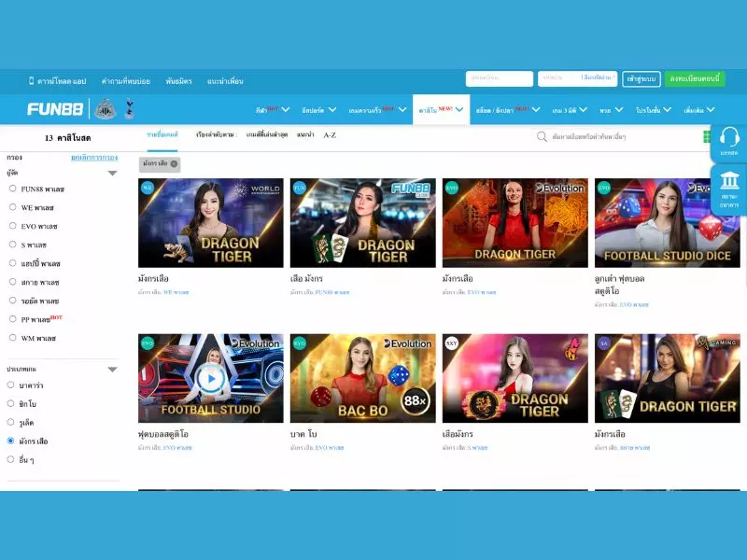The image size is (747, 560).
Task: Sort games A-Z
Action: 330,135
